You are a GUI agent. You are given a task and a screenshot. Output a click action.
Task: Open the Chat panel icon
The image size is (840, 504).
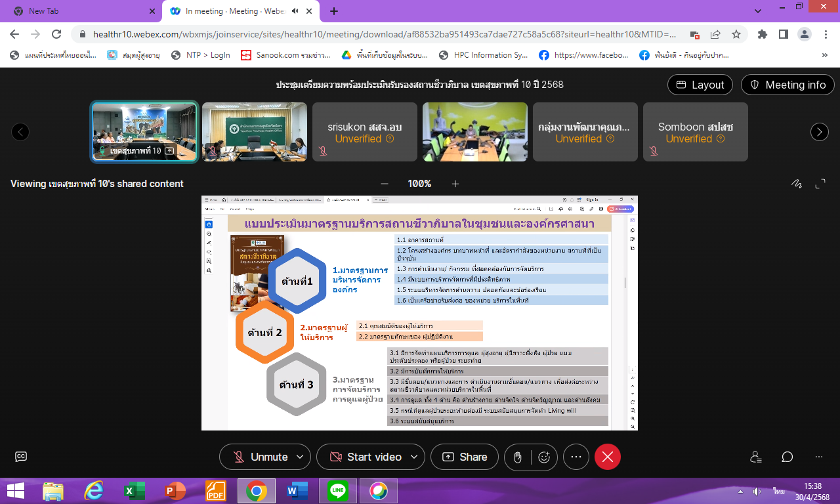pos(787,457)
